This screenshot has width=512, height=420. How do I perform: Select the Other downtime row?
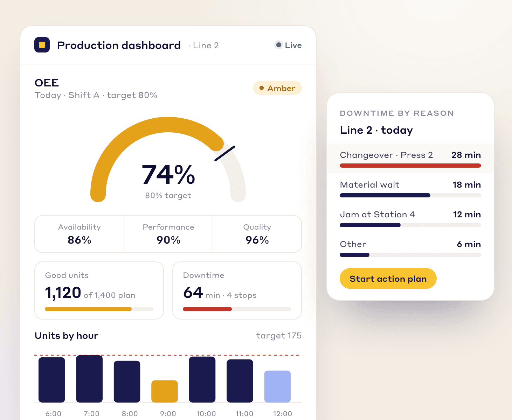point(410,248)
